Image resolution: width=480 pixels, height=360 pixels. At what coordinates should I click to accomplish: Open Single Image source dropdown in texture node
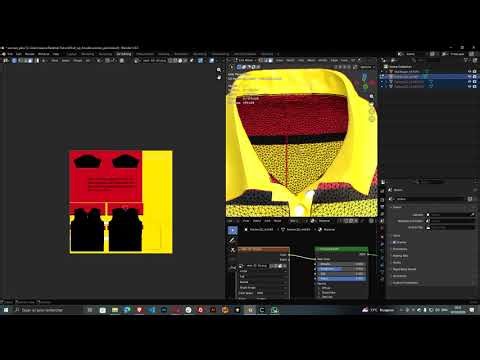click(x=263, y=287)
